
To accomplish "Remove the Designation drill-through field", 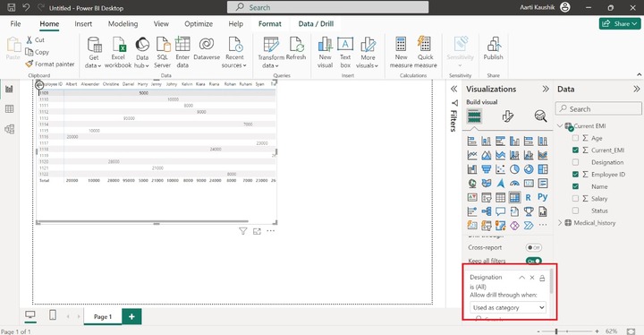I will (x=532, y=278).
